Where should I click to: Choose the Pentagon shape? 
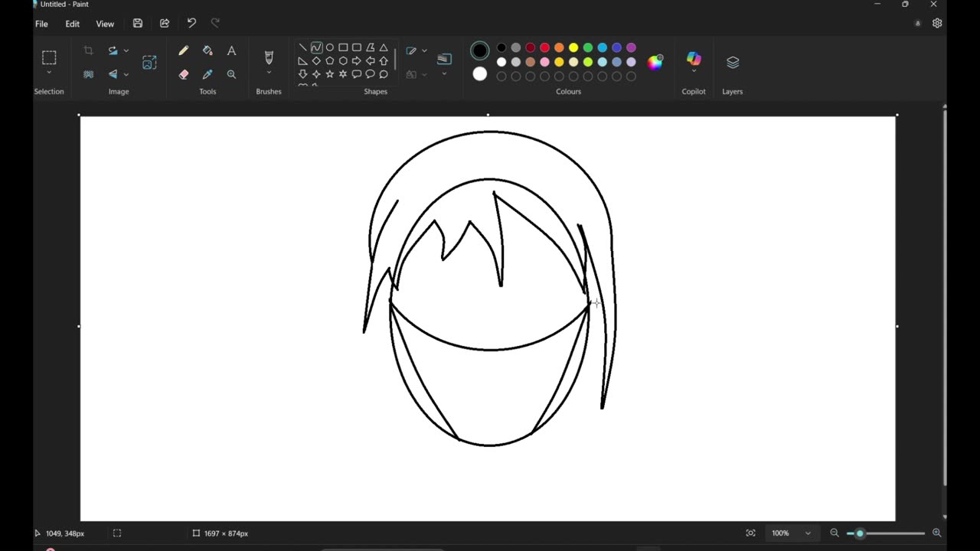330,61
